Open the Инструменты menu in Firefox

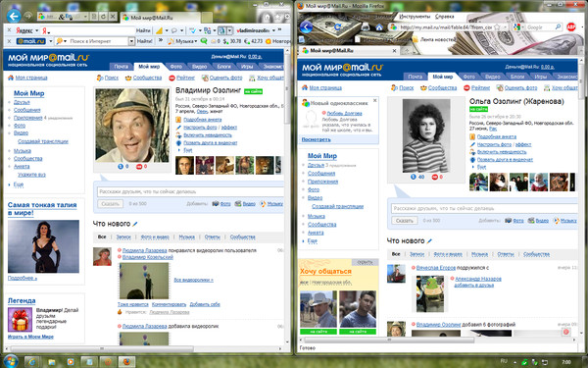point(415,17)
